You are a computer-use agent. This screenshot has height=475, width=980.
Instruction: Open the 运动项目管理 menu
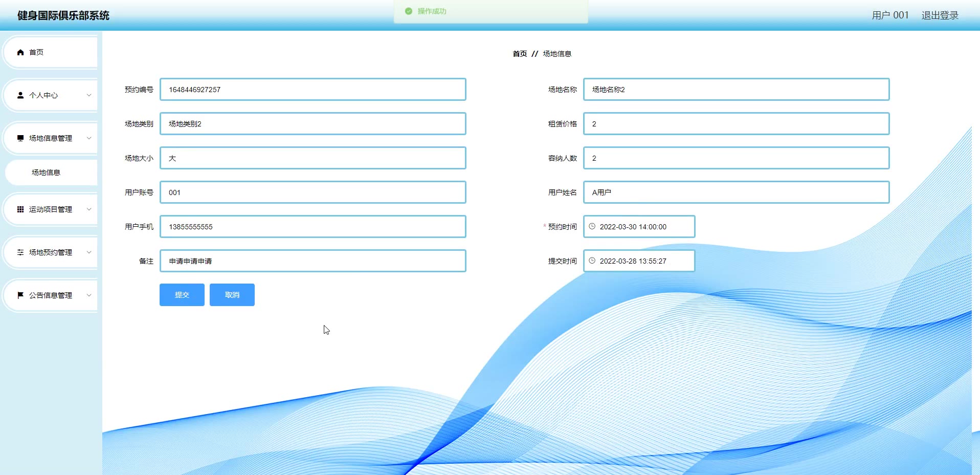point(51,209)
